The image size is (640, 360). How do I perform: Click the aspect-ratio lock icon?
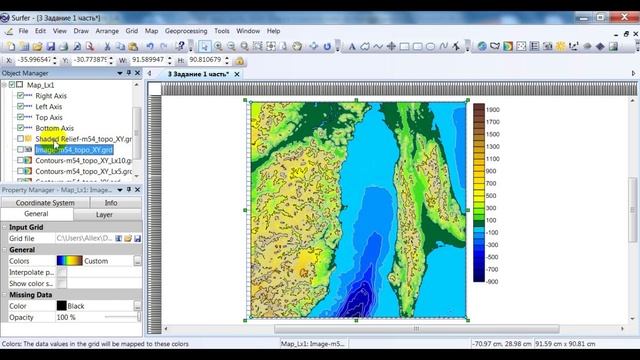coord(240,61)
